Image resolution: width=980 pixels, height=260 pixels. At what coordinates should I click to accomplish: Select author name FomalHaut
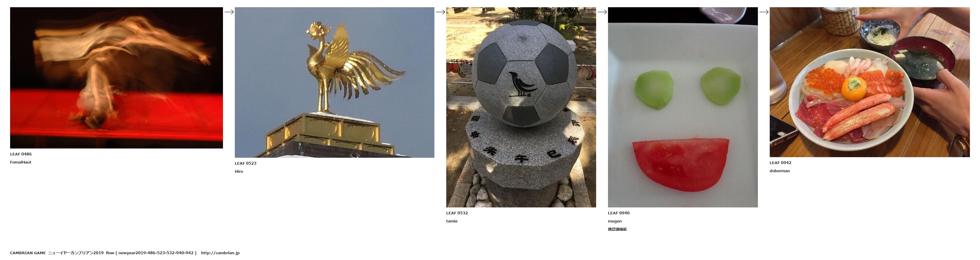pos(21,162)
